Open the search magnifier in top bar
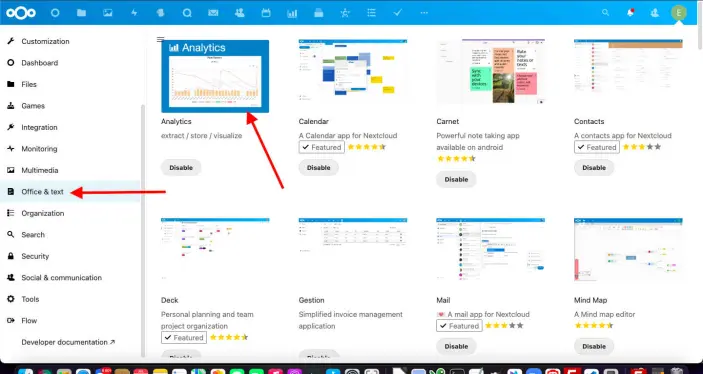The width and height of the screenshot is (703, 374). tap(606, 13)
